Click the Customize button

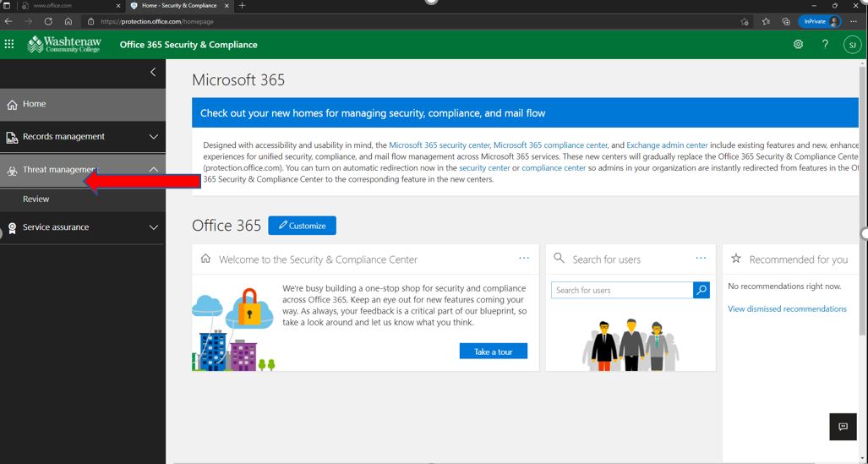tap(303, 226)
